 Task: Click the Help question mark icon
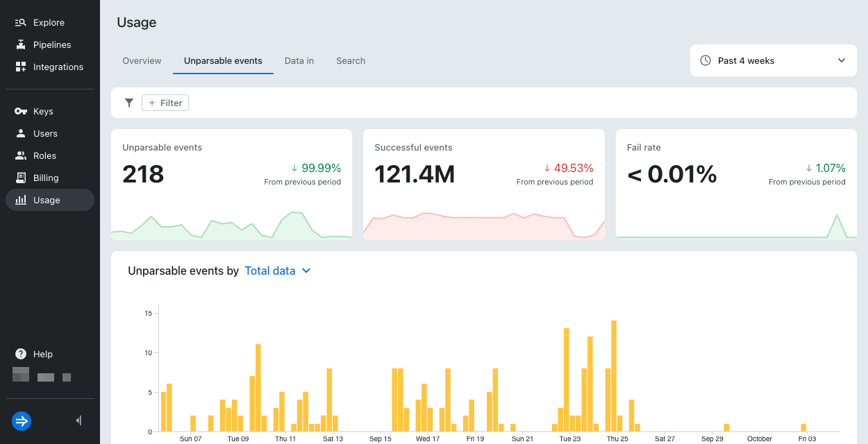21,354
